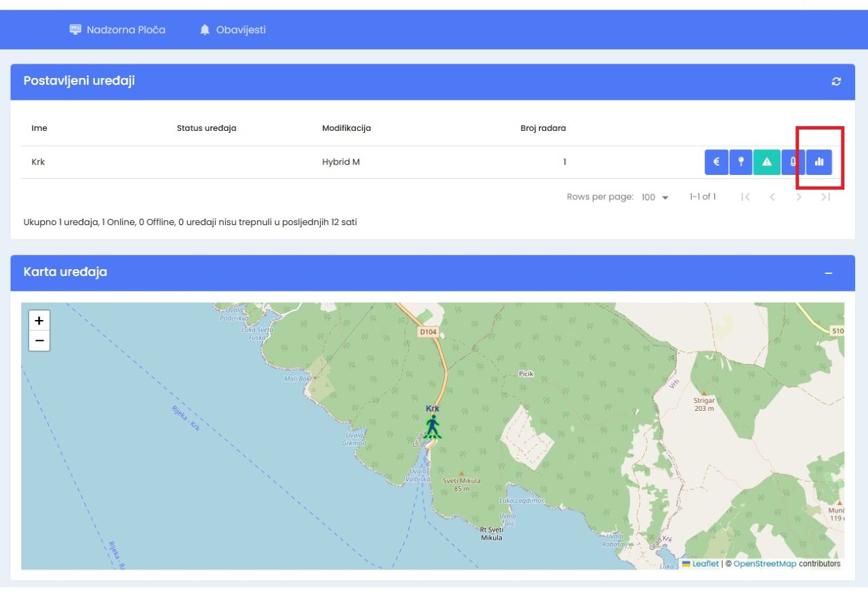This screenshot has width=868, height=596.
Task: Open the location pin button for Krk
Action: coord(741,162)
